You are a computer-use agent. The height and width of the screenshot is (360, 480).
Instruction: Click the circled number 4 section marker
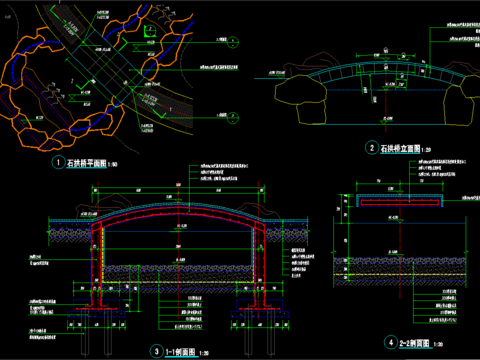point(391,342)
